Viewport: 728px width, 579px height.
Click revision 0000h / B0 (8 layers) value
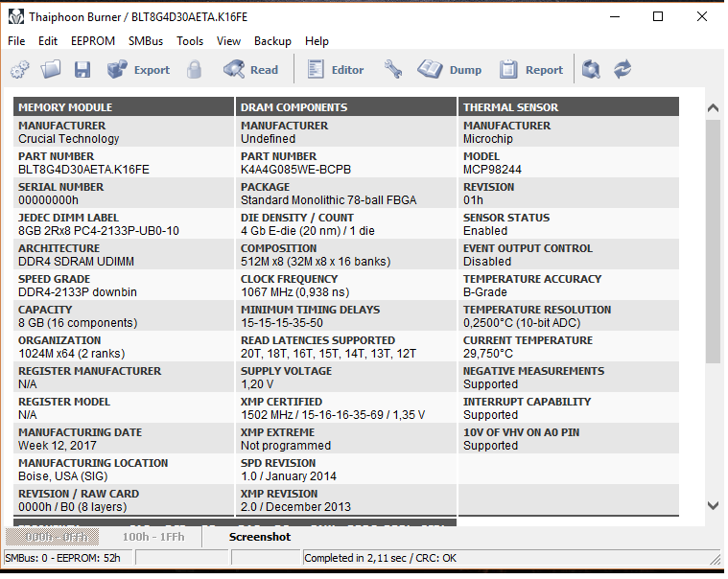(x=73, y=506)
